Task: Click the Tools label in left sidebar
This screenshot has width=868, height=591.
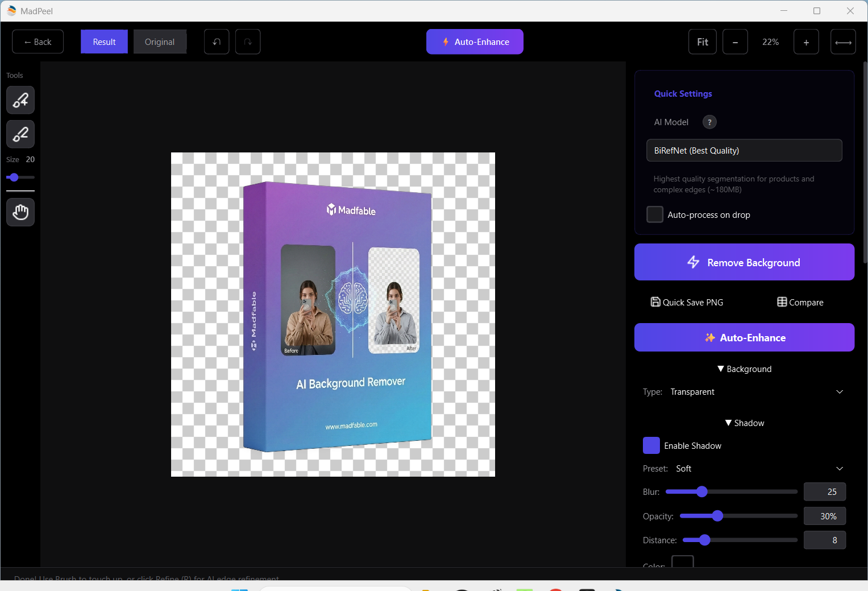Action: tap(15, 75)
